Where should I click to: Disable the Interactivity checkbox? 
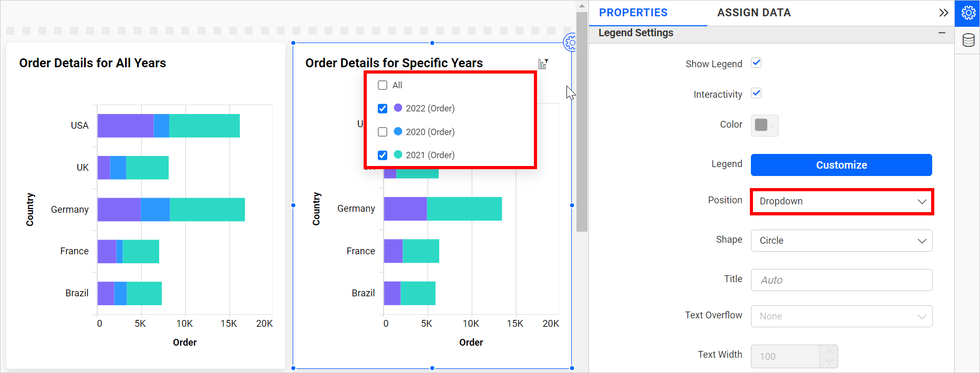click(x=756, y=94)
